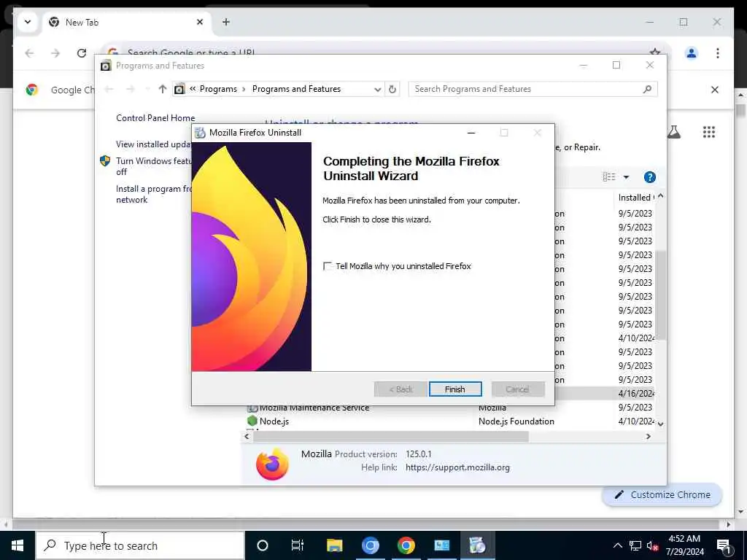Click the program list scroll up arrow
This screenshot has height=560, width=747.
[x=661, y=196]
